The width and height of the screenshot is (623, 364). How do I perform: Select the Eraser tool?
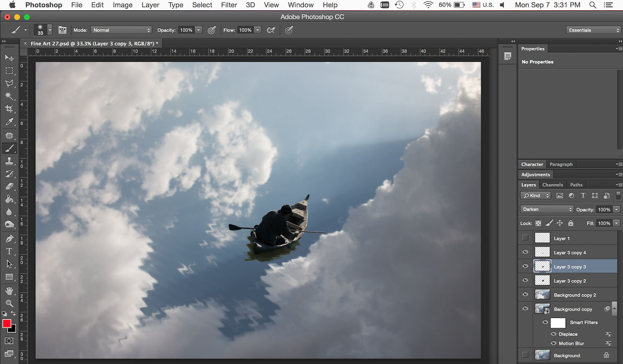click(9, 187)
